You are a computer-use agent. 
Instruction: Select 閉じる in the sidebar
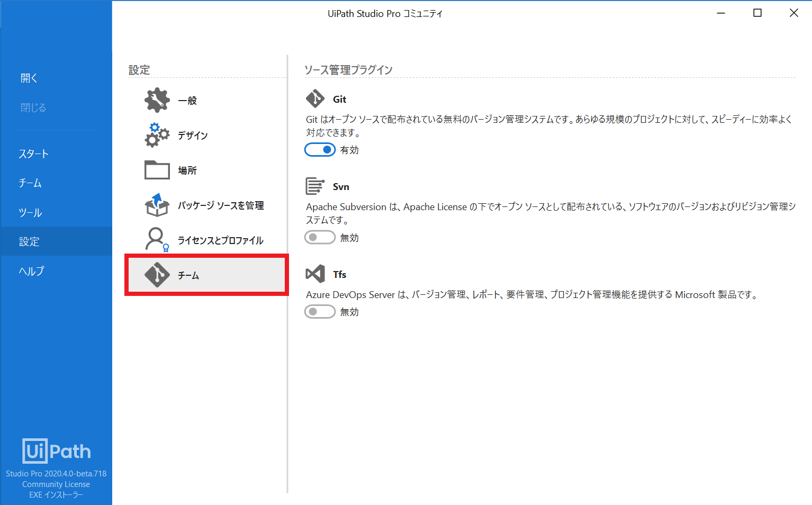tap(33, 108)
